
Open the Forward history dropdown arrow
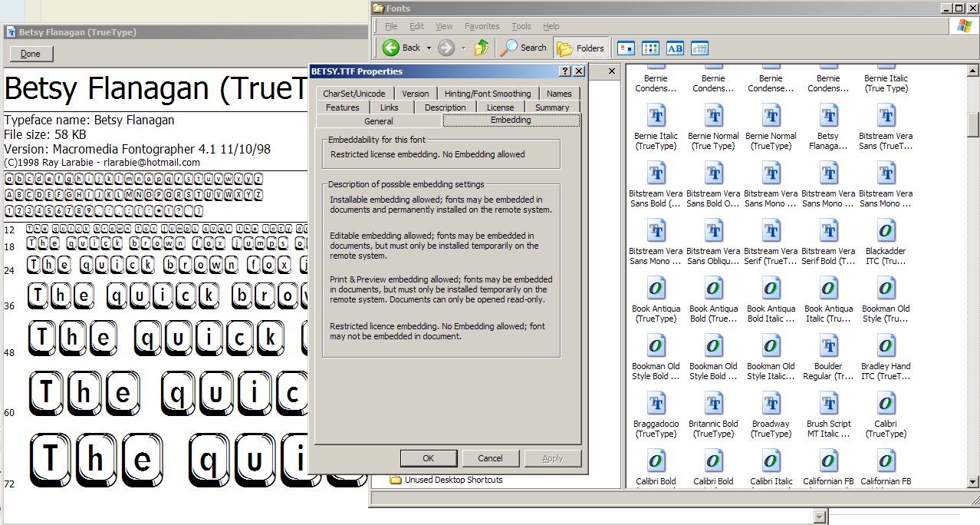coord(463,48)
